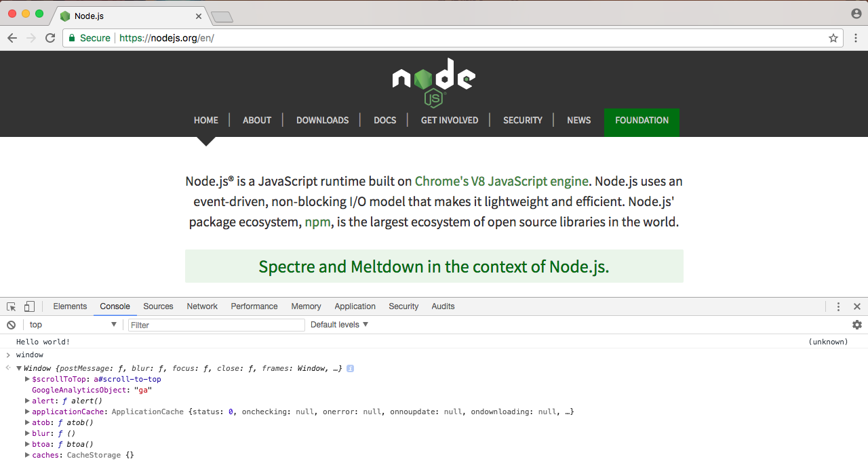
Task: Expand the applicationCache entry
Action: coord(27,412)
